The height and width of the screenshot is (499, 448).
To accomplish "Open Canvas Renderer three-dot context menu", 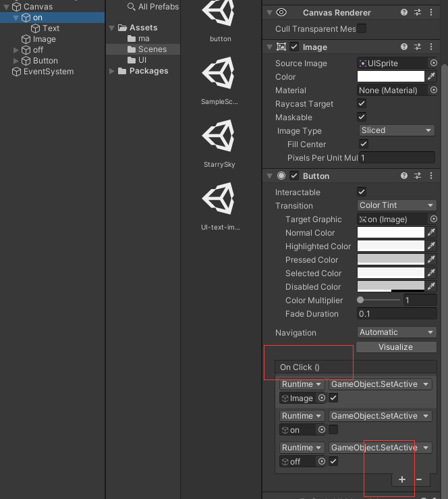I will (431, 12).
